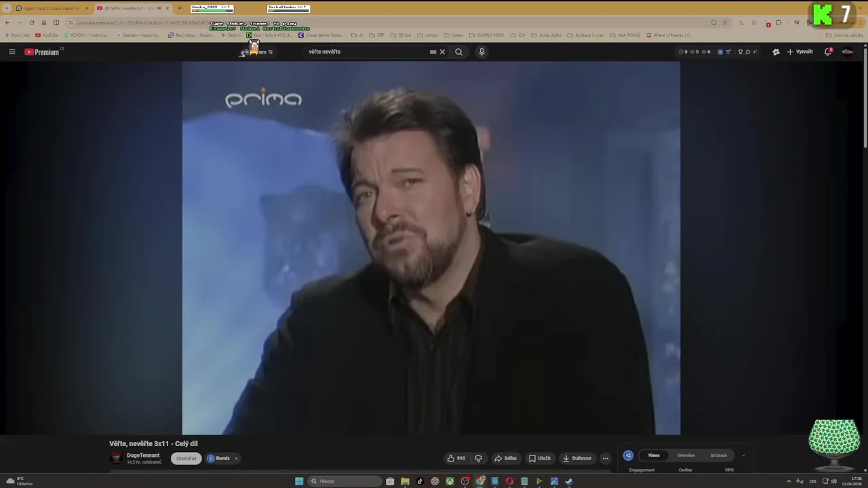Viewport: 868px width, 488px height.
Task: Open more actions three-dot menu
Action: (606, 458)
